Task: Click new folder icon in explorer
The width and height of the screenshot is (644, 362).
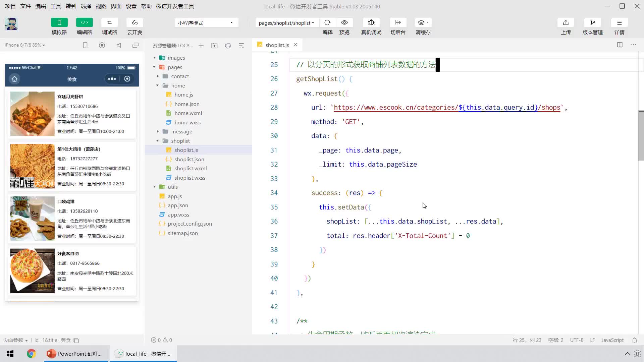Action: [x=214, y=46]
